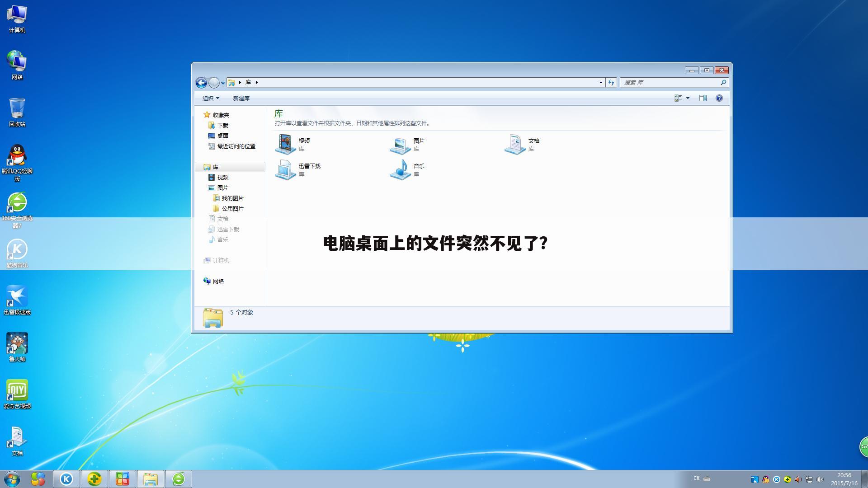Viewport: 868px width, 488px height.
Task: Click the volume speaker tray icon
Action: tap(820, 479)
